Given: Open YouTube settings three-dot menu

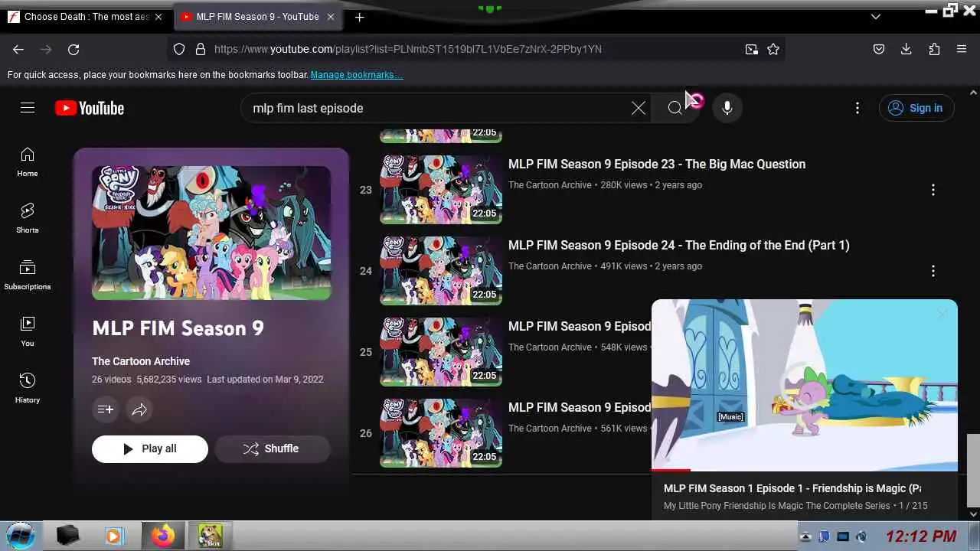Looking at the screenshot, I should (857, 108).
